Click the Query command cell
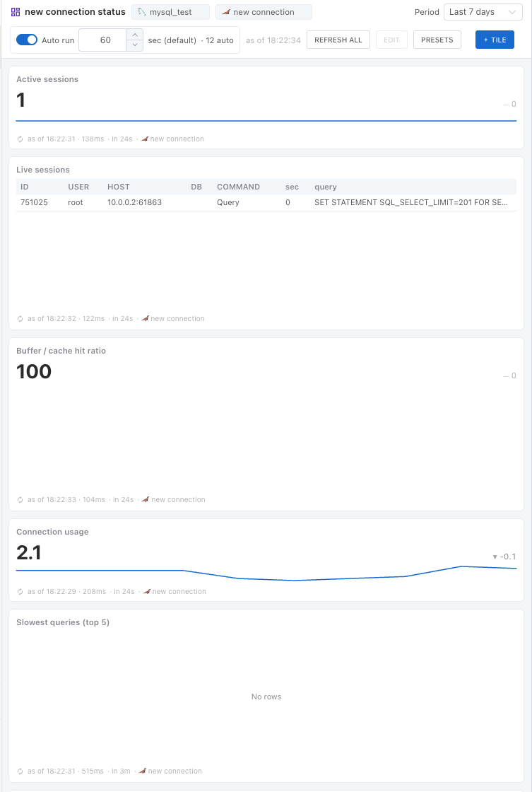532x792 pixels. (x=228, y=202)
